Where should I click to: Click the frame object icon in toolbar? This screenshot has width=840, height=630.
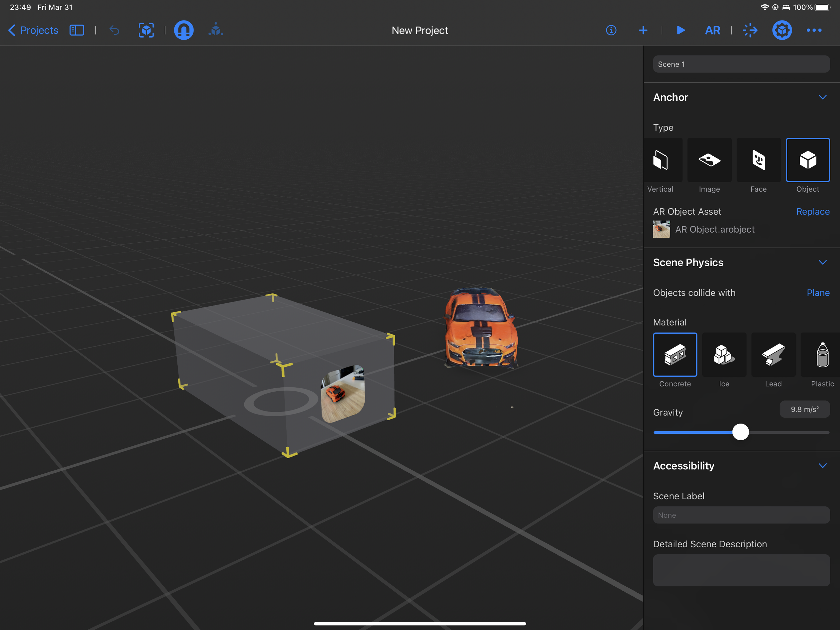pos(146,30)
